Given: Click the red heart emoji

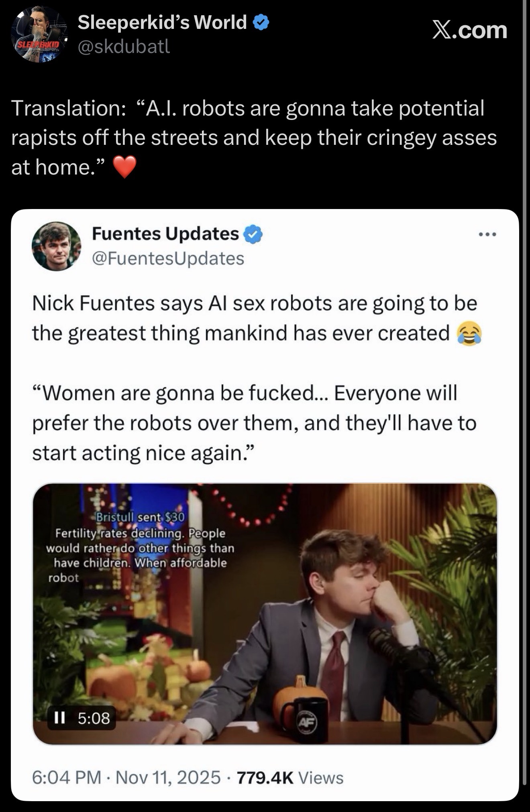Looking at the screenshot, I should [x=125, y=167].
